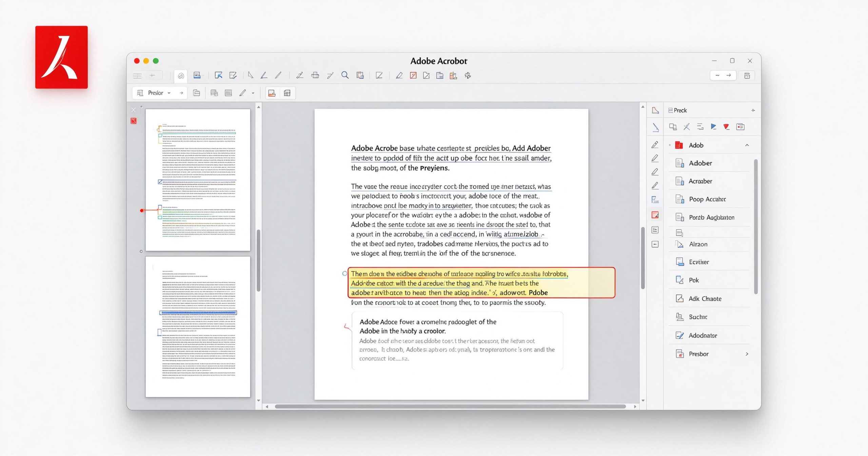Click the document's vertical scrollbar thumb
868x456 pixels.
[643, 258]
